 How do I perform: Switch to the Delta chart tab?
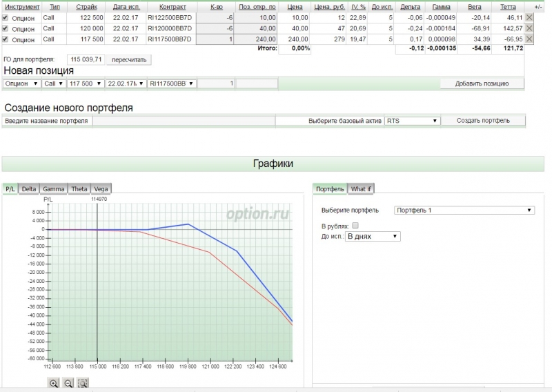29,189
